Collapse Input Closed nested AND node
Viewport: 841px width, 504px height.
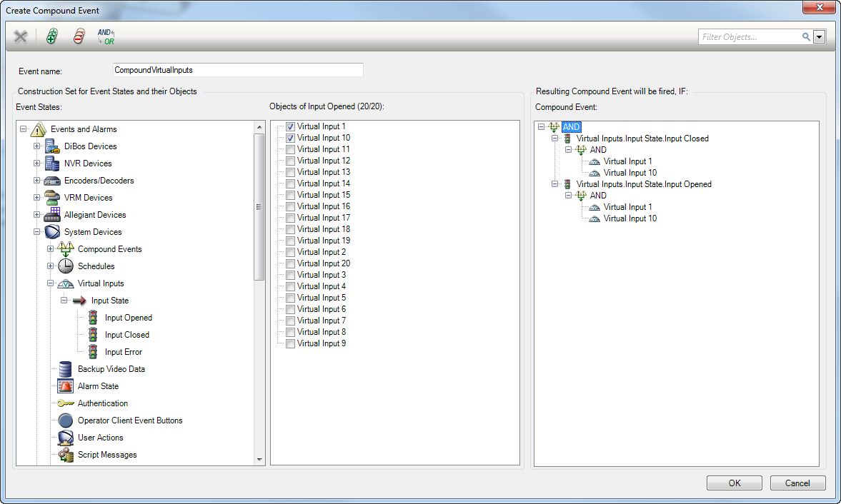(x=568, y=150)
